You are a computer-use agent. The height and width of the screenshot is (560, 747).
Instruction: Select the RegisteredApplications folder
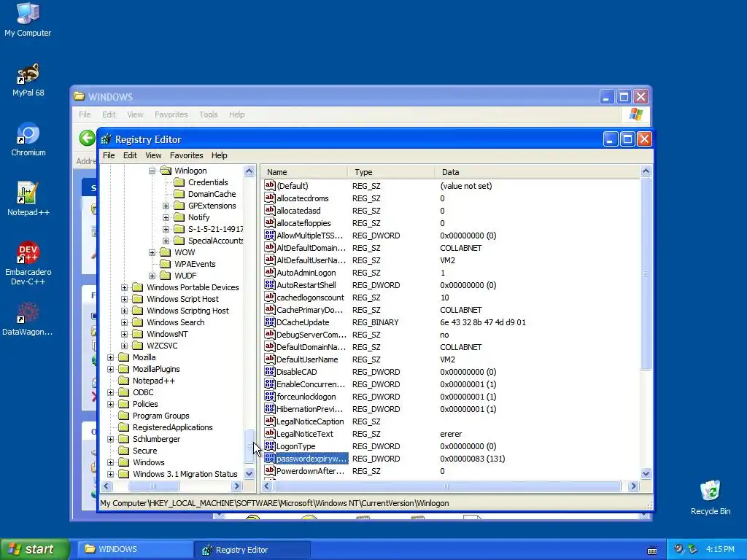(x=166, y=427)
